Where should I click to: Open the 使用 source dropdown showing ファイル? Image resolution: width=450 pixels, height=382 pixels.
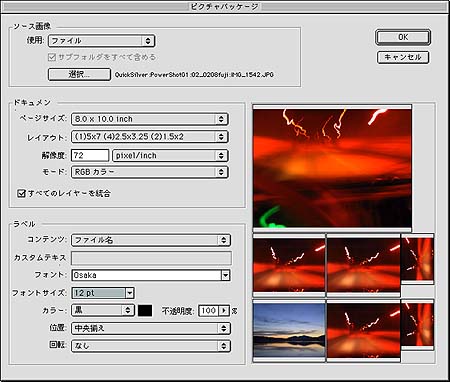tap(101, 41)
